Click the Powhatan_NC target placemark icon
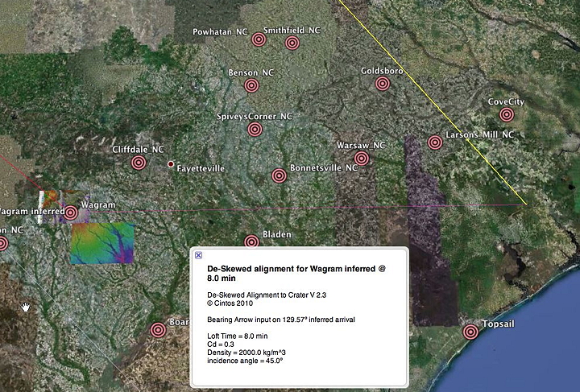This screenshot has height=392, width=580. pyautogui.click(x=259, y=39)
